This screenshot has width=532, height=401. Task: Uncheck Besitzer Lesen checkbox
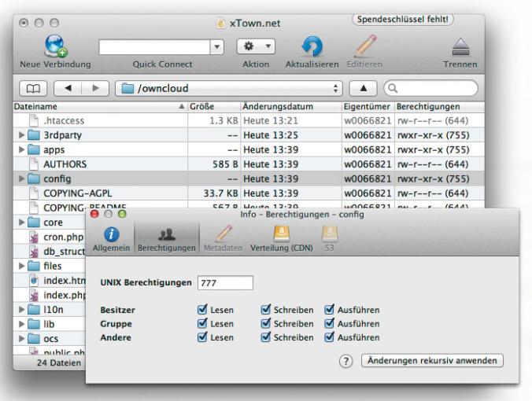point(202,310)
